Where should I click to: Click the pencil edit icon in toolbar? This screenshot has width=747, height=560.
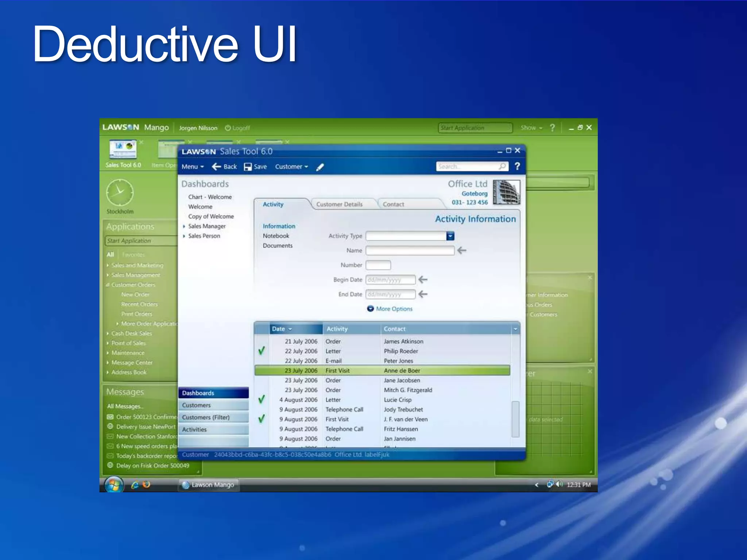[320, 167]
